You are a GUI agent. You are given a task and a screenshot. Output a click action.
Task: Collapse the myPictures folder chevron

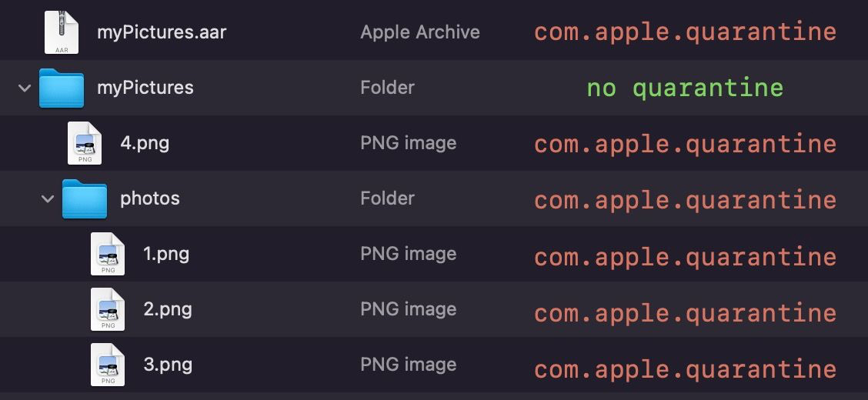(x=25, y=88)
